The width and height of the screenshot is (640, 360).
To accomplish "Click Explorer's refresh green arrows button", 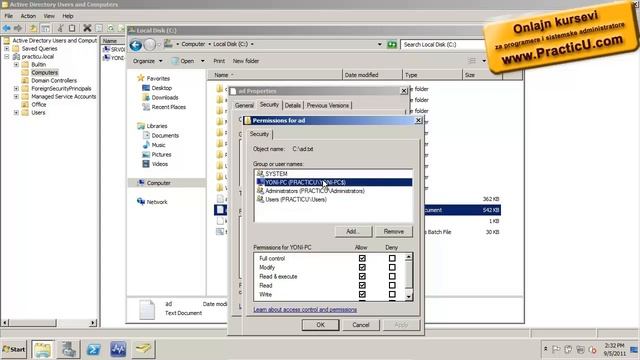I will pos(392,44).
